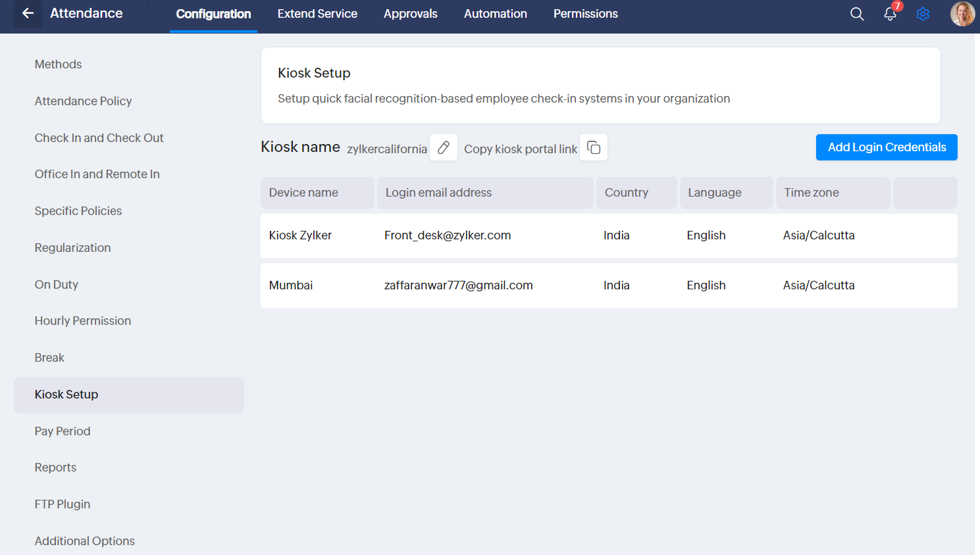The height and width of the screenshot is (555, 980).
Task: Open the user profile avatar
Action: coord(962,14)
